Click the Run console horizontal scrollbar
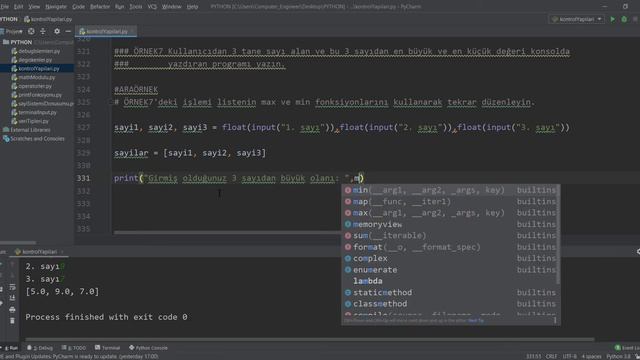 309,339
